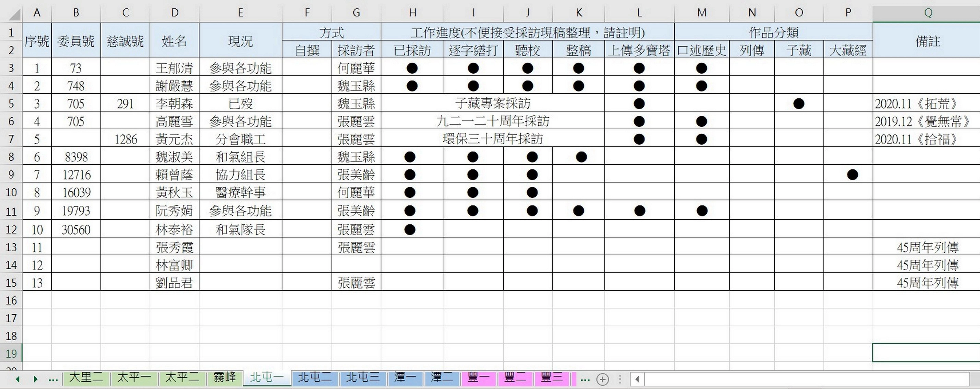Click the 作品分類 merged header cell
This screenshot has width=980, height=389.
774,32
